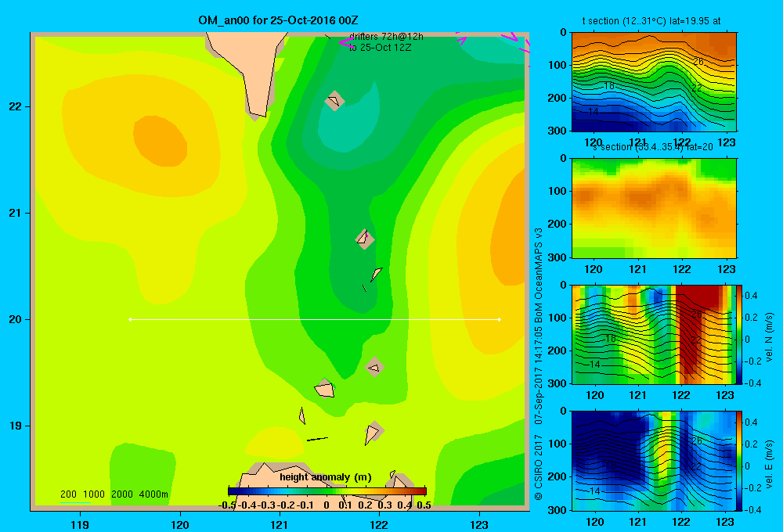Click the "2000" depth contour legend entry
783x532 pixels.
point(122,494)
